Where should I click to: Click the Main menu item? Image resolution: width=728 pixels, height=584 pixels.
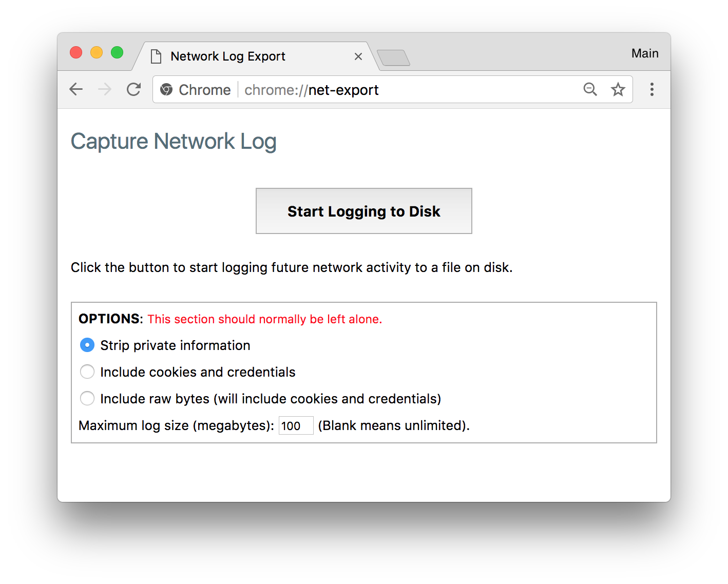click(x=644, y=52)
